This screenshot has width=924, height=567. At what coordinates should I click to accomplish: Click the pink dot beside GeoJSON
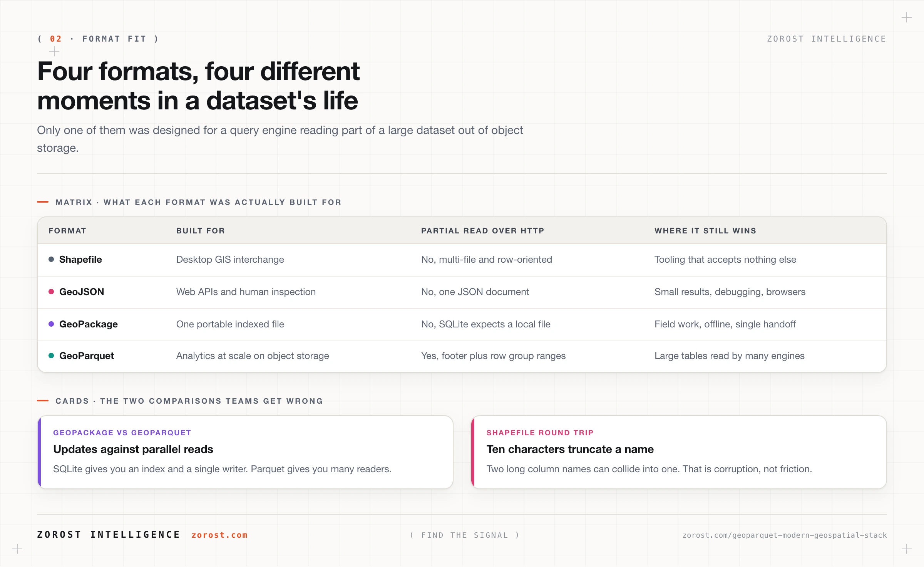(51, 292)
